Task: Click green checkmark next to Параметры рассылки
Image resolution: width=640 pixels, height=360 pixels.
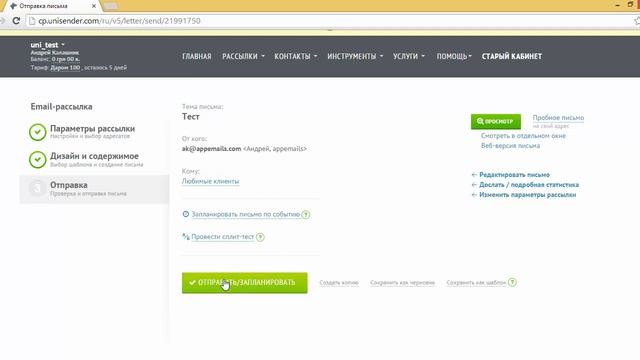Action: pyautogui.click(x=38, y=132)
